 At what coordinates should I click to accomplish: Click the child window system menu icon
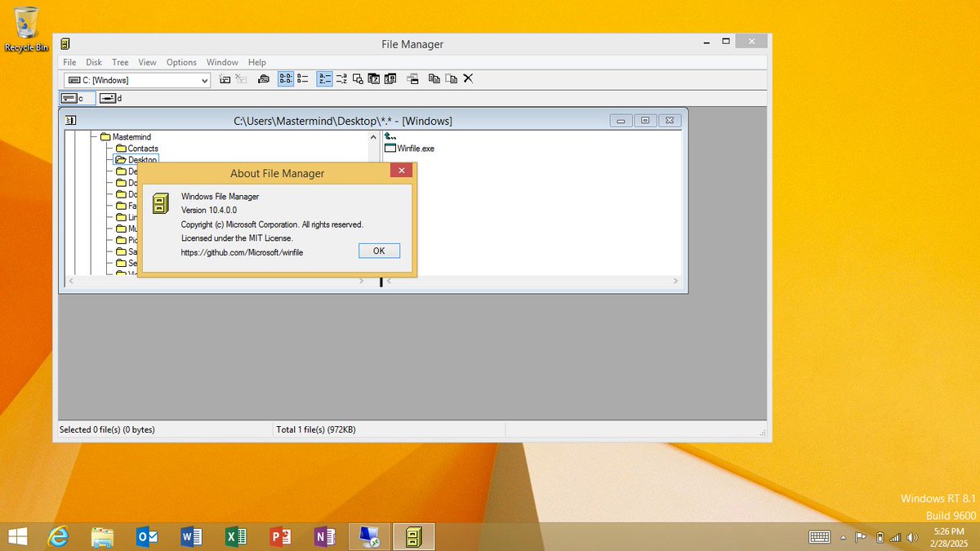point(70,121)
